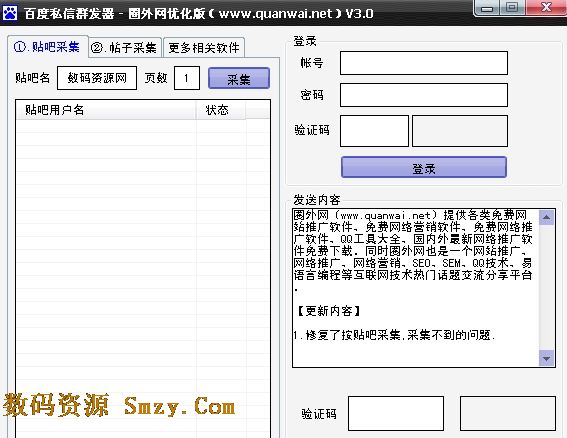Maximize the application window
This screenshot has width=567, height=438.
[x=512, y=8]
